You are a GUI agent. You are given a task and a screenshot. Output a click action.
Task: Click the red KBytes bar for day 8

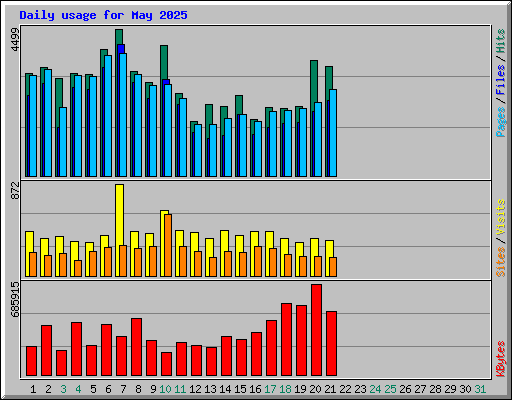point(136,347)
